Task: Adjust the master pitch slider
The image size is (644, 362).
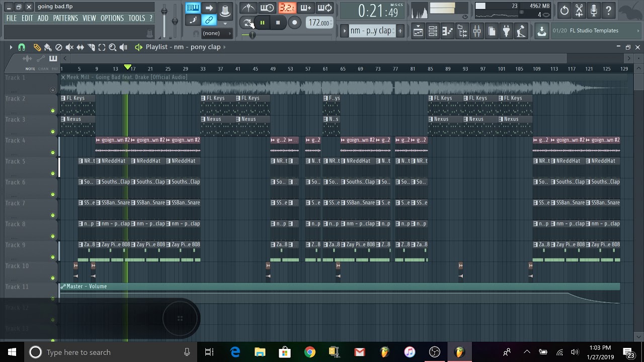Action: (175, 20)
